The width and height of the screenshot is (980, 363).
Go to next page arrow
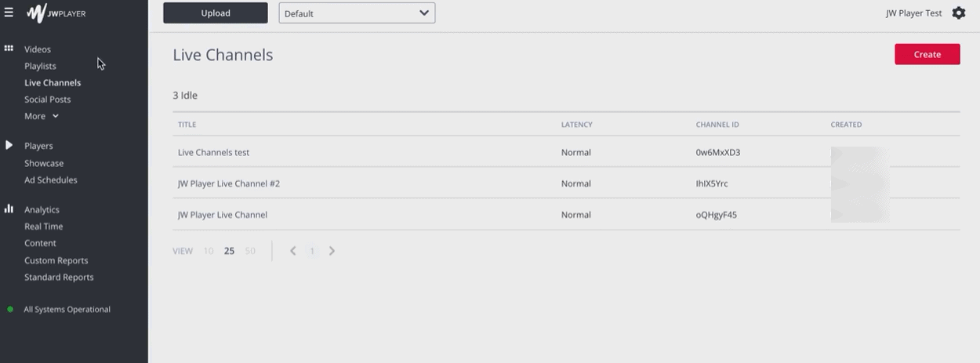332,251
